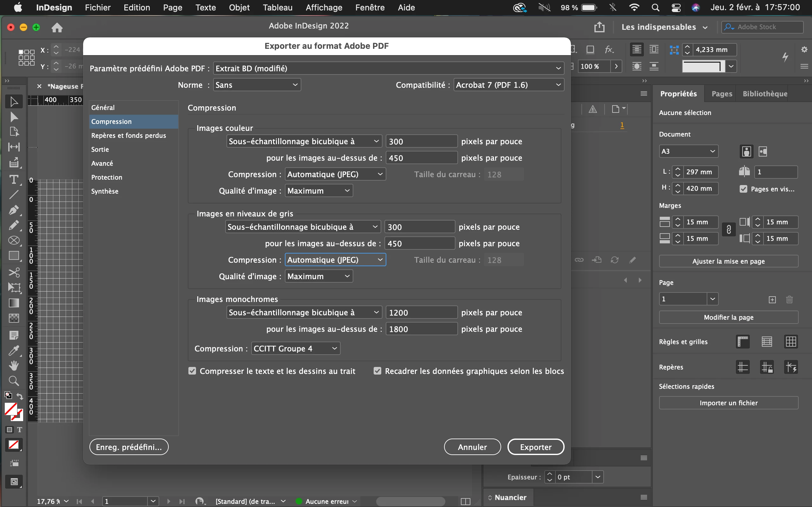Select the Hand tool
The width and height of the screenshot is (812, 507).
point(14,366)
